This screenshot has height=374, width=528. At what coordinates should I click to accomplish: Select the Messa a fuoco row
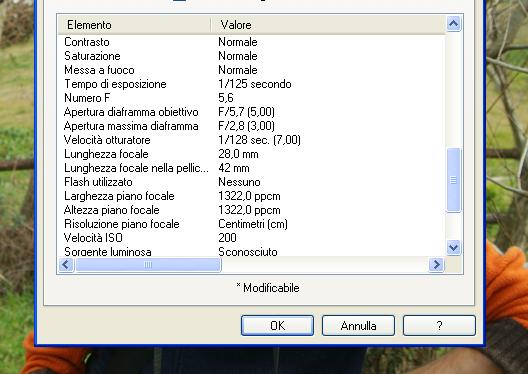pos(252,70)
